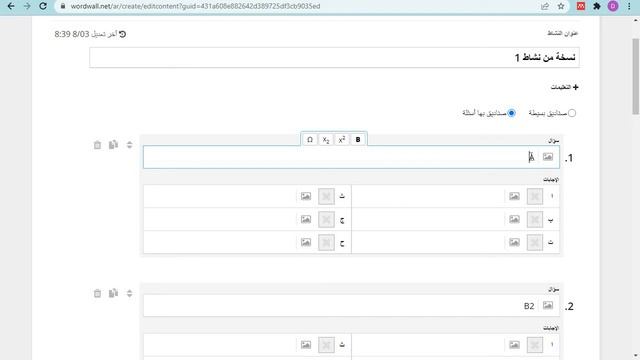Duplicate question 1

(x=113, y=145)
